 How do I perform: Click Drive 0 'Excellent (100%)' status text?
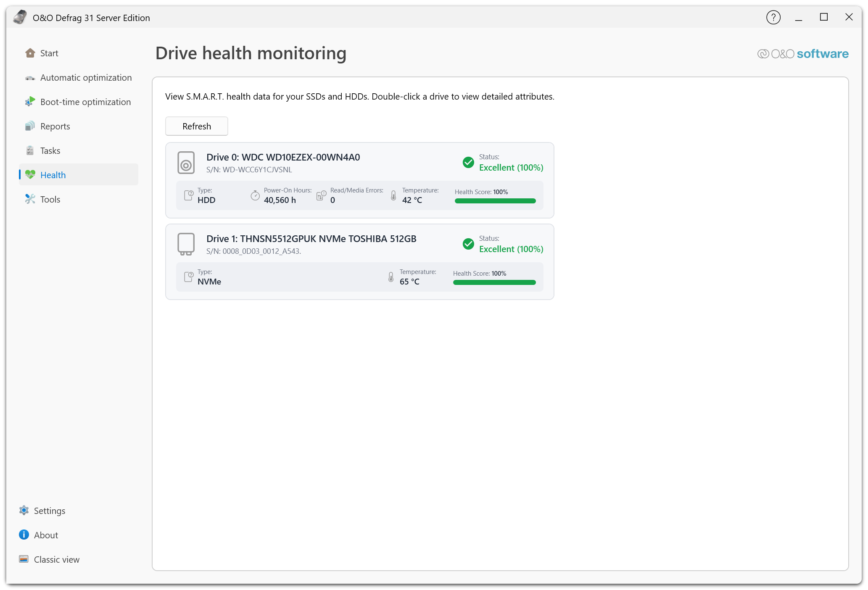[511, 168]
